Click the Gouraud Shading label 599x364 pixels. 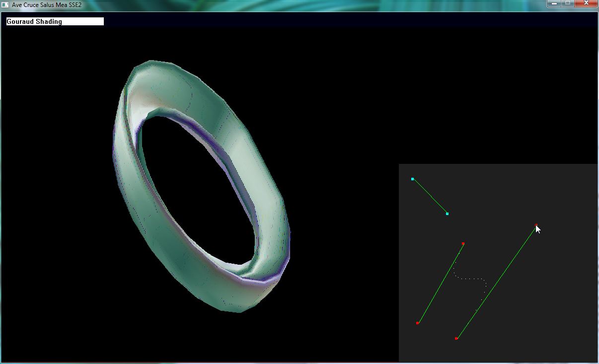34,21
